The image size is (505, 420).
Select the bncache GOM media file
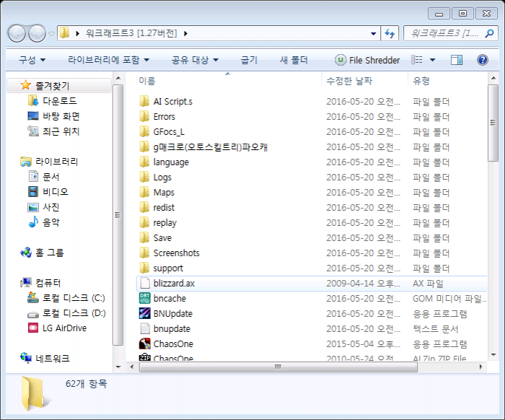click(170, 298)
